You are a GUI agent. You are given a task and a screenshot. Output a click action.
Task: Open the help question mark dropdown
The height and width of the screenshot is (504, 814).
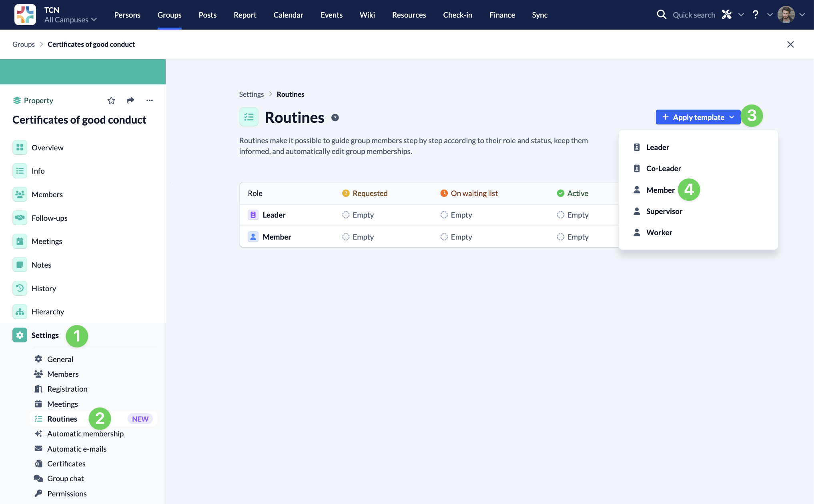tap(756, 15)
